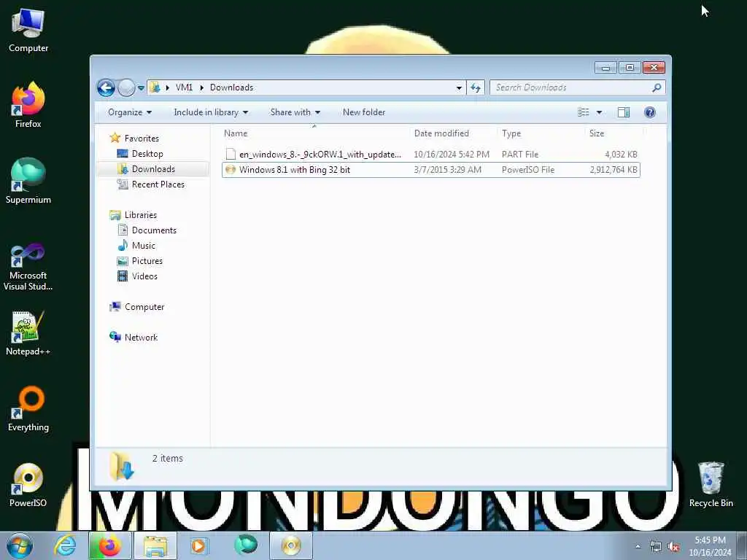Viewport: 747px width, 560px height.
Task: Open Supermium from the taskbar
Action: [x=246, y=545]
